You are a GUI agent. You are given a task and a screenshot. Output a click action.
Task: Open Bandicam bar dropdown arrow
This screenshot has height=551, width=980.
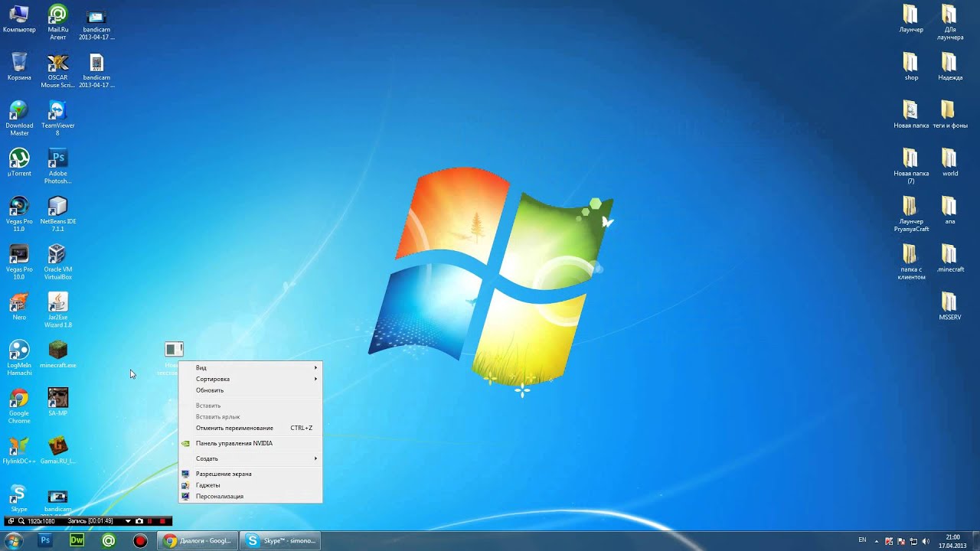pos(128,521)
